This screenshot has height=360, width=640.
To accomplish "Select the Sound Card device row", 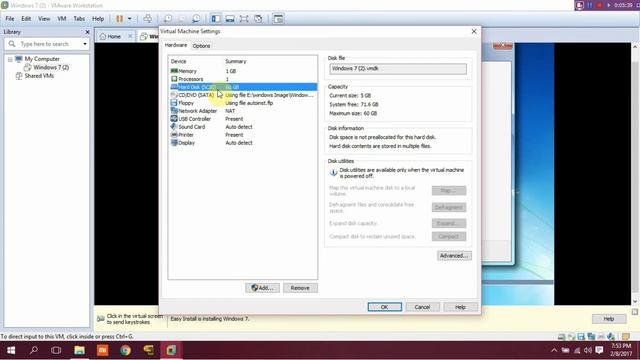I will pyautogui.click(x=243, y=127).
